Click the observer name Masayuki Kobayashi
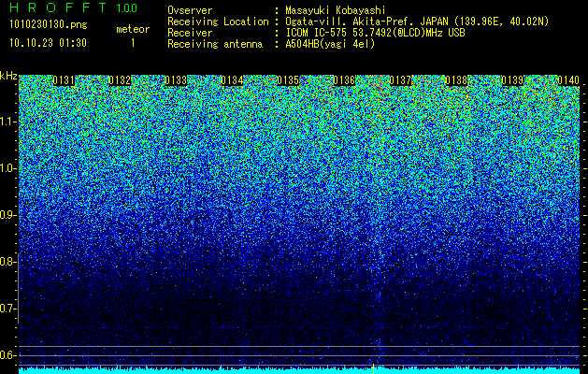Screen dimensions: 588x374 (x=336, y=10)
